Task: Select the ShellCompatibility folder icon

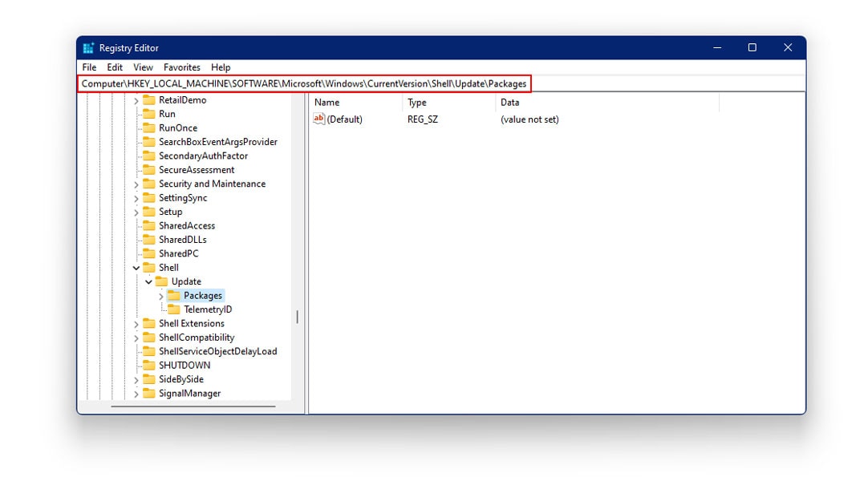Action: tap(149, 338)
